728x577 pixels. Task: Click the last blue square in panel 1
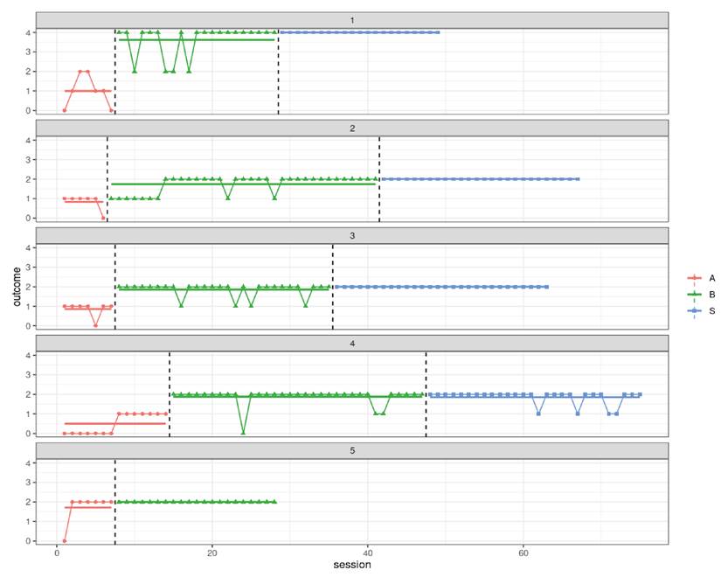coord(438,32)
